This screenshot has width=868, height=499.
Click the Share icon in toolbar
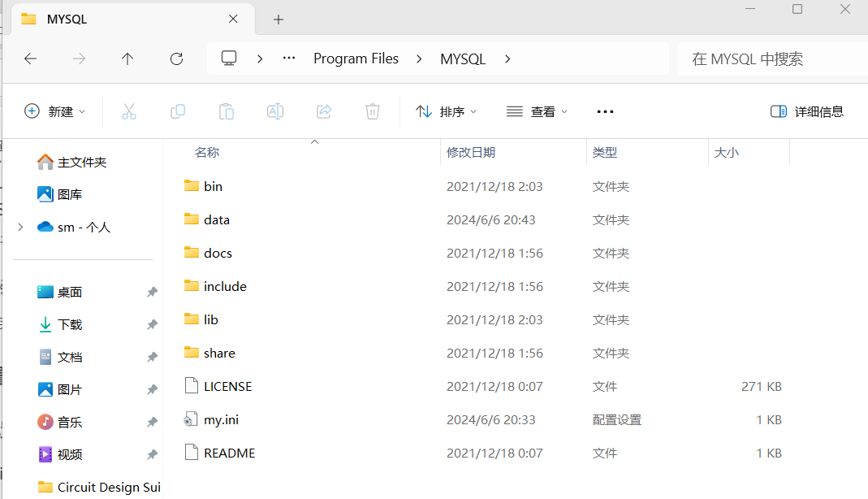324,112
